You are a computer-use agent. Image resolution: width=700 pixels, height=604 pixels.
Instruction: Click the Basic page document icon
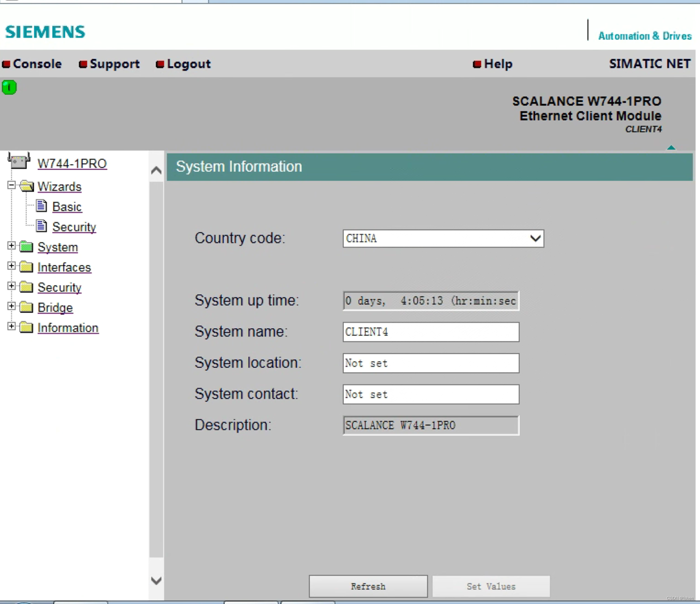click(x=42, y=206)
